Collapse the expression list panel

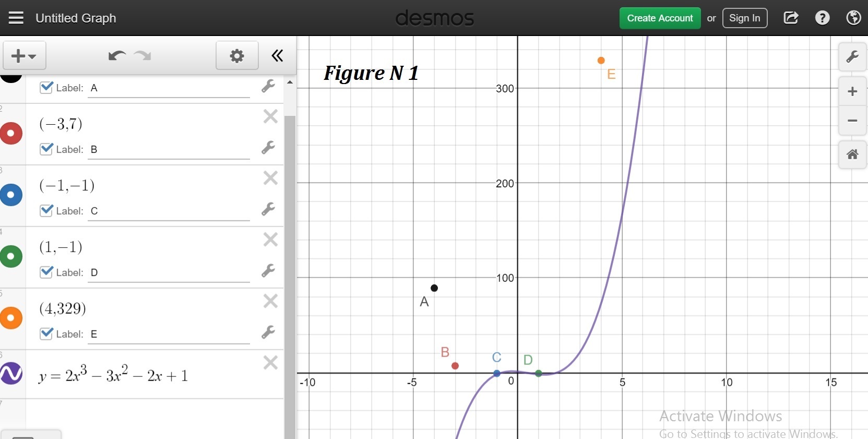pos(277,56)
